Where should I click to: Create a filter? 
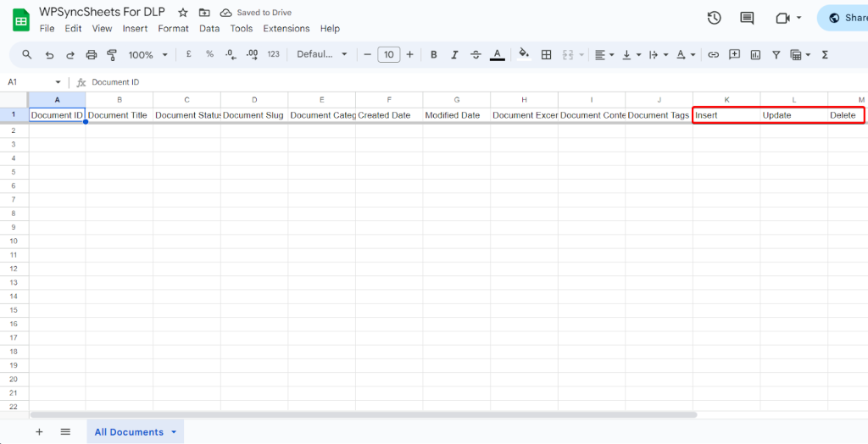[x=776, y=54]
